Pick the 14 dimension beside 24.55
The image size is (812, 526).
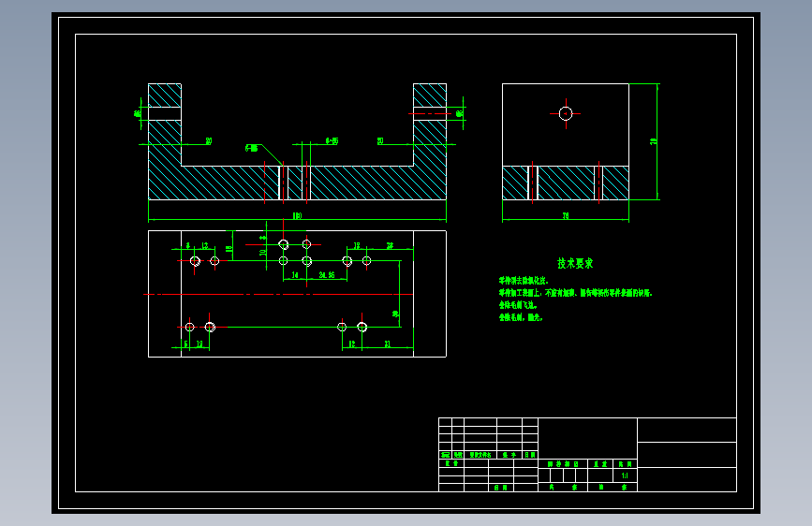point(295,275)
